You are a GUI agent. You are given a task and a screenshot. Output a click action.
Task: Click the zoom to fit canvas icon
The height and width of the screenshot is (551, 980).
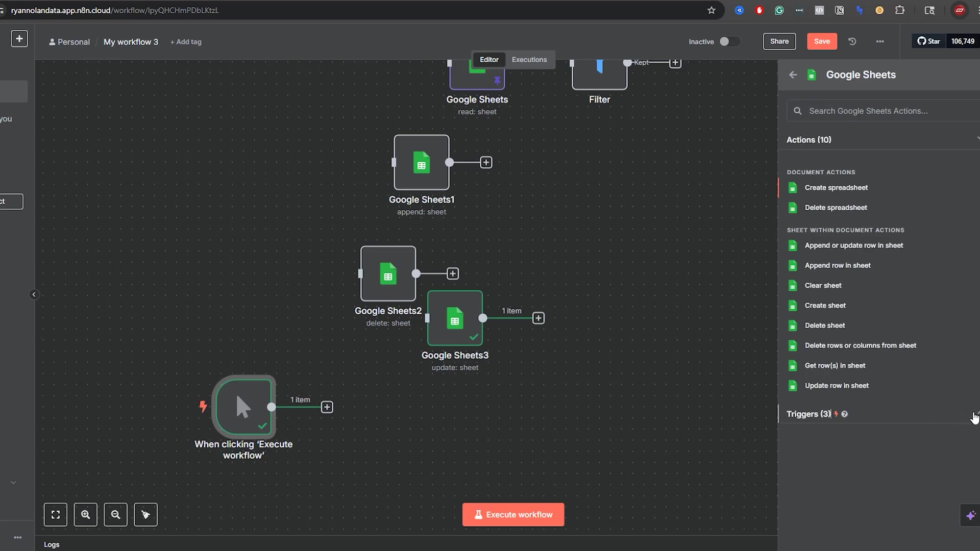click(56, 515)
